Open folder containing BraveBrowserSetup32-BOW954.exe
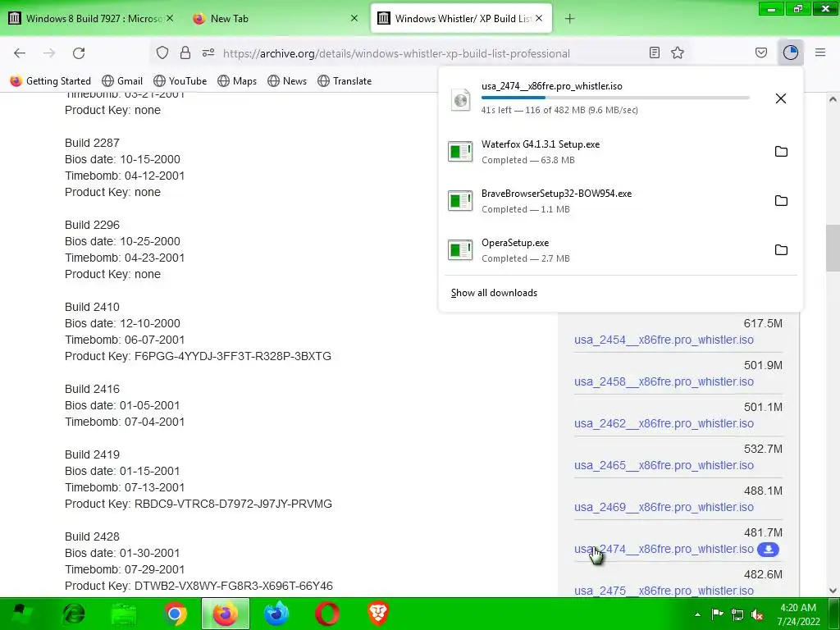The width and height of the screenshot is (840, 630). click(781, 201)
